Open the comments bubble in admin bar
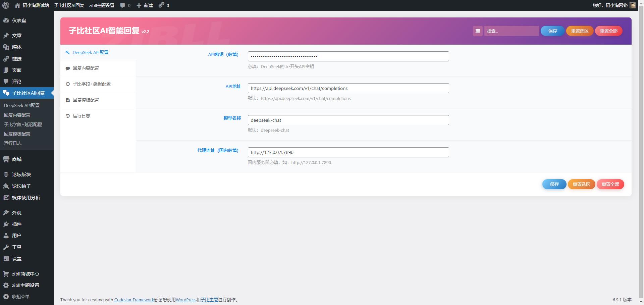Image resolution: width=644 pixels, height=305 pixels. [125, 5]
